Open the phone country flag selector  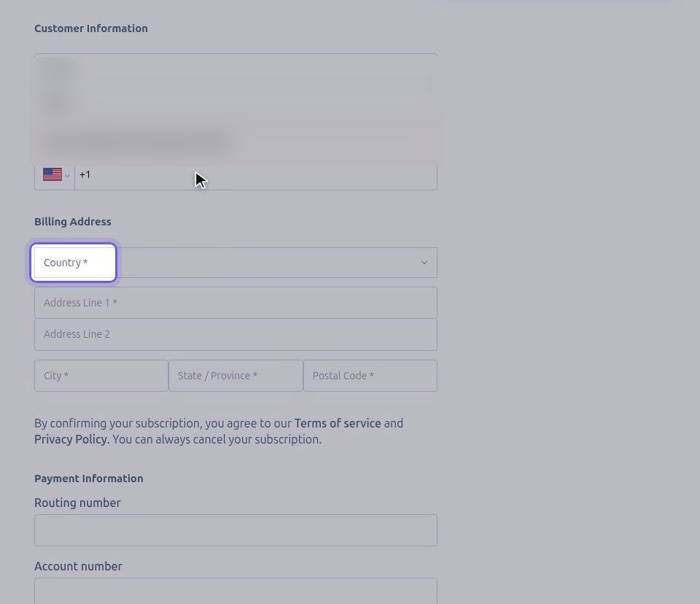pos(56,174)
